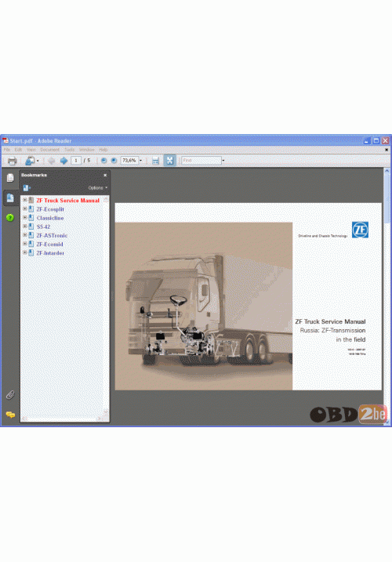Open the Pages navigation panel icon
The height and width of the screenshot is (562, 392).
click(10, 178)
